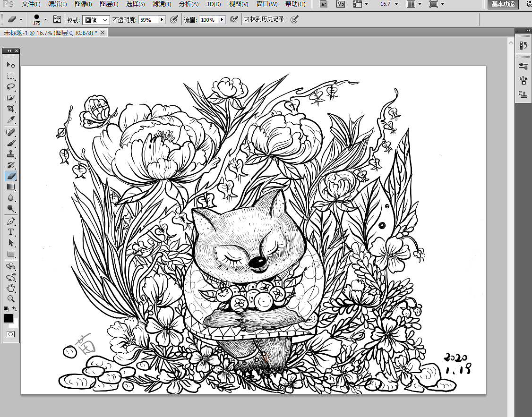532x417 pixels.
Task: Open the 3D(D) menu
Action: 214,4
